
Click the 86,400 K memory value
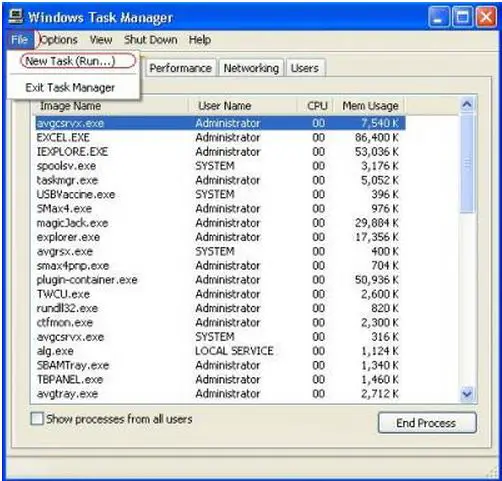coord(377,137)
